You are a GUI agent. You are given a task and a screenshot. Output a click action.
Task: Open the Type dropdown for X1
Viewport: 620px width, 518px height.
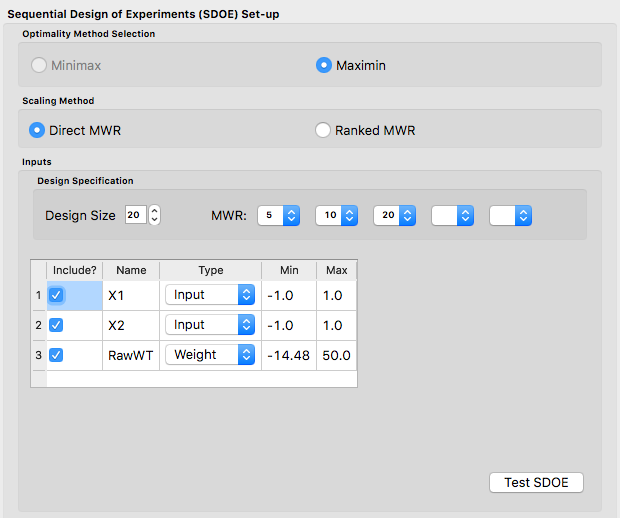coord(210,295)
